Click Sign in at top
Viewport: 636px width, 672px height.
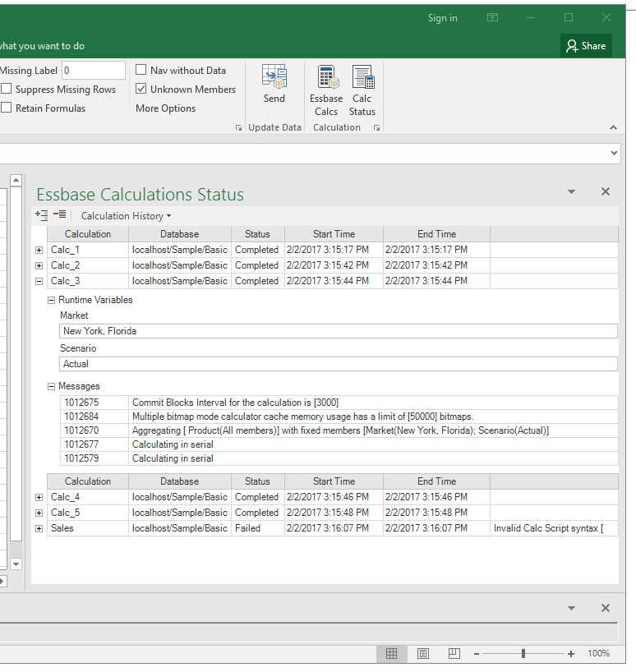[x=443, y=18]
